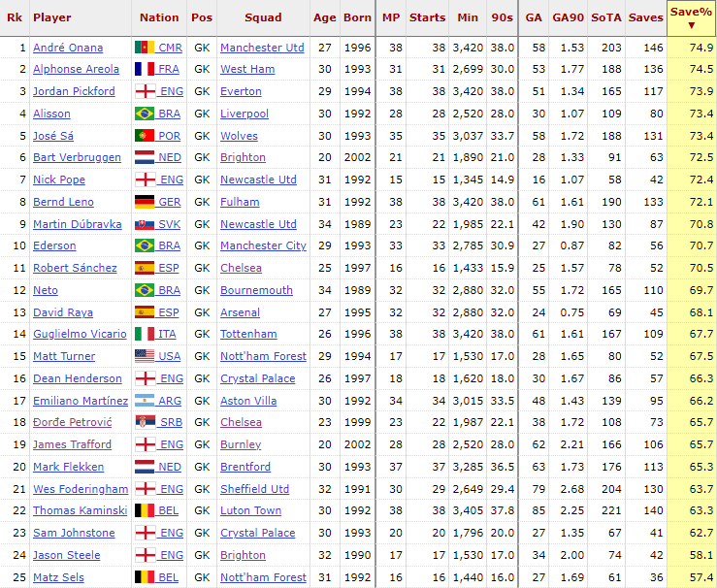Click Ederson's GA90 value 0.87
Image resolution: width=717 pixels, height=588 pixels.
(572, 245)
